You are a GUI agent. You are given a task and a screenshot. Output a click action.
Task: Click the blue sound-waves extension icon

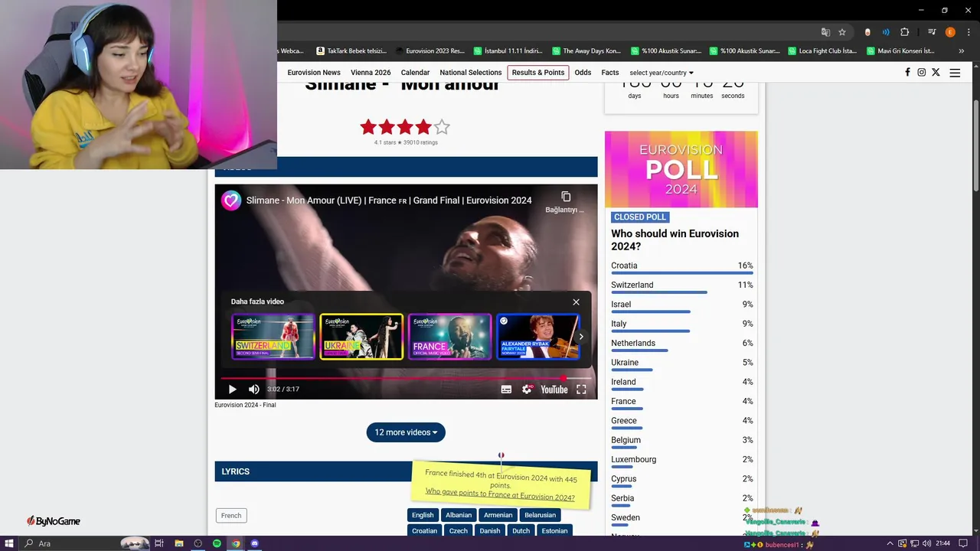pos(886,32)
